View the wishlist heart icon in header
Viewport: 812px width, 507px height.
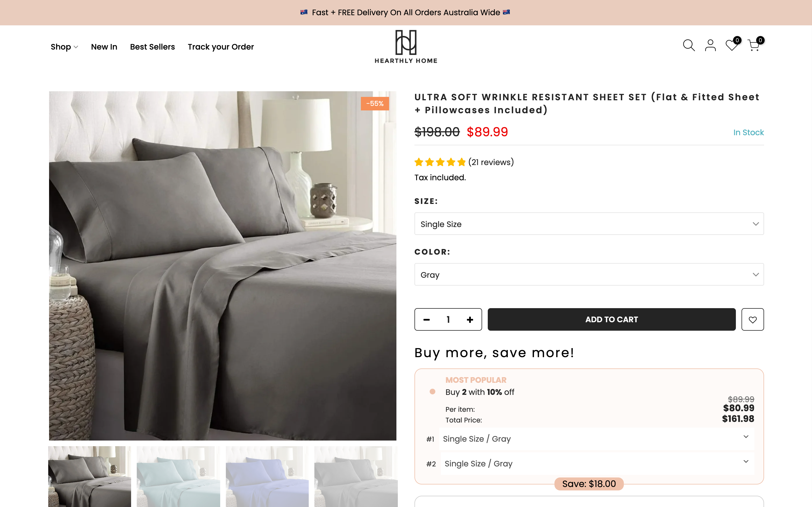tap(731, 46)
